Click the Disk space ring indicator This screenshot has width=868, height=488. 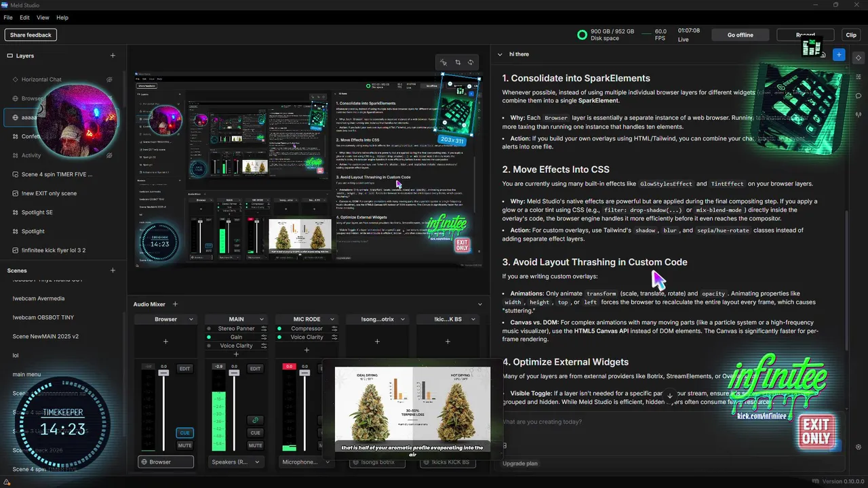click(x=582, y=35)
